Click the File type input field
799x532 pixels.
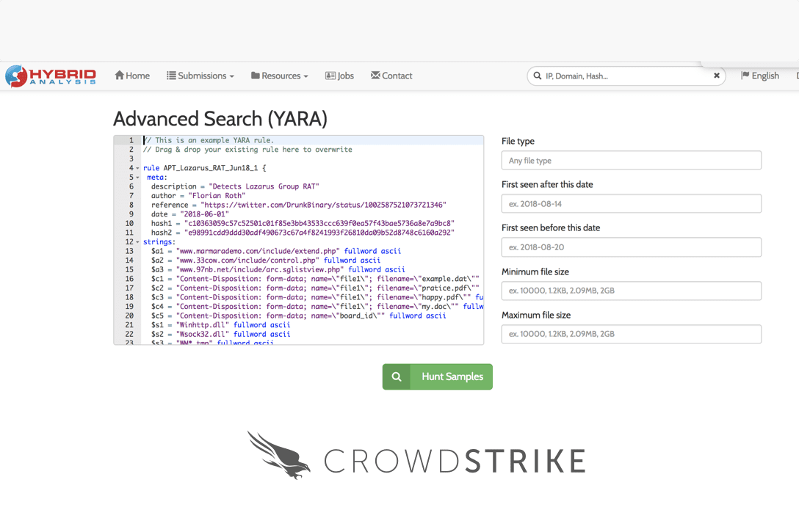click(631, 160)
